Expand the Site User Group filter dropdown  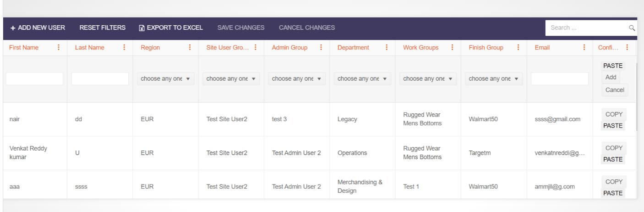pyautogui.click(x=231, y=79)
